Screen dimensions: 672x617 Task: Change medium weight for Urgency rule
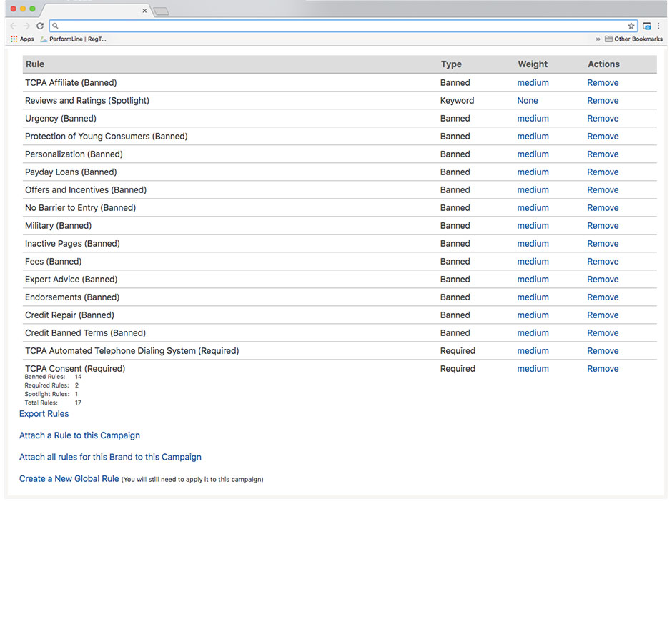tap(533, 118)
